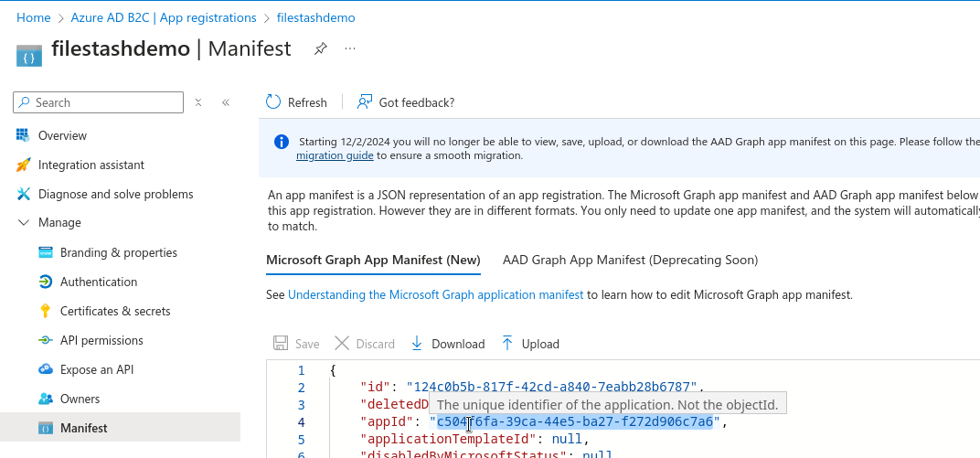The width and height of the screenshot is (980, 458).
Task: Open the more options ellipsis menu
Action: tap(350, 48)
